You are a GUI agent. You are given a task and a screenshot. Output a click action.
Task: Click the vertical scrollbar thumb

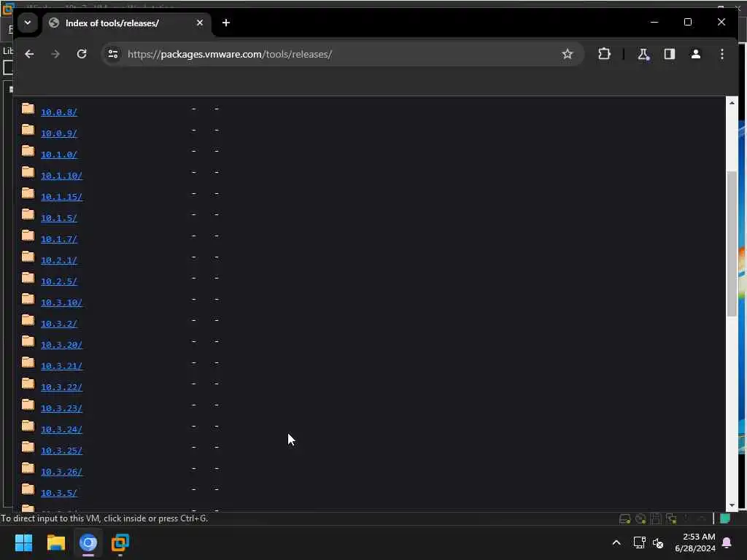pyautogui.click(x=732, y=244)
